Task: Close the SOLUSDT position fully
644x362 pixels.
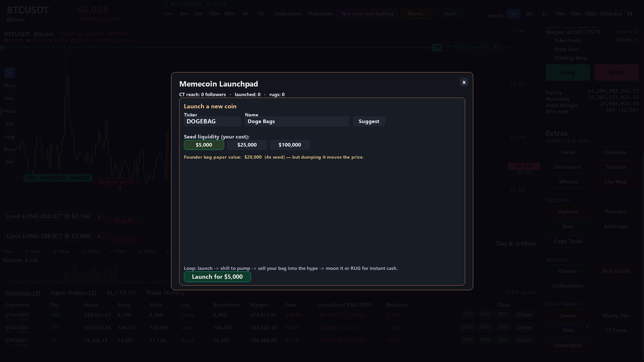Action: coord(524,327)
